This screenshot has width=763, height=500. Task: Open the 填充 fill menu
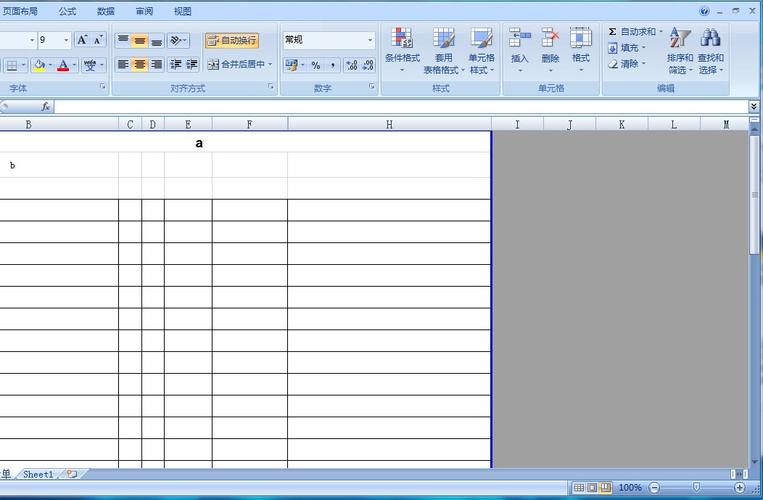[x=627, y=48]
